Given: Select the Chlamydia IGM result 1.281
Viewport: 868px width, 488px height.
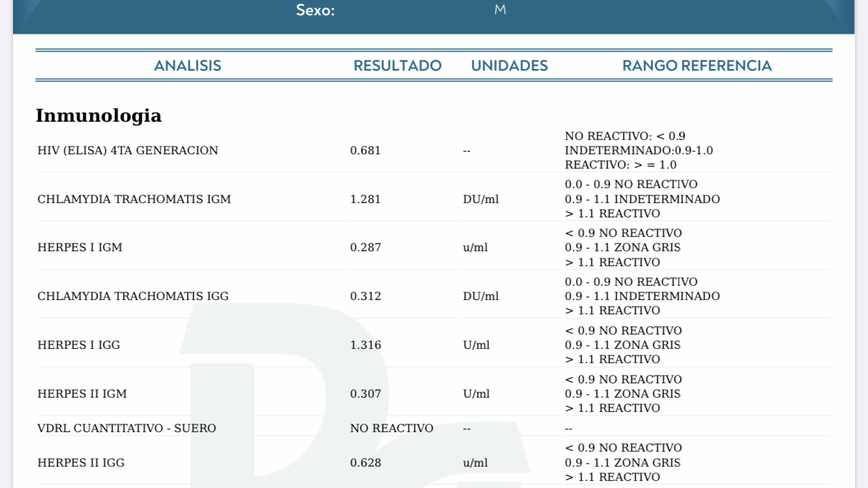Looking at the screenshot, I should pyautogui.click(x=365, y=199).
